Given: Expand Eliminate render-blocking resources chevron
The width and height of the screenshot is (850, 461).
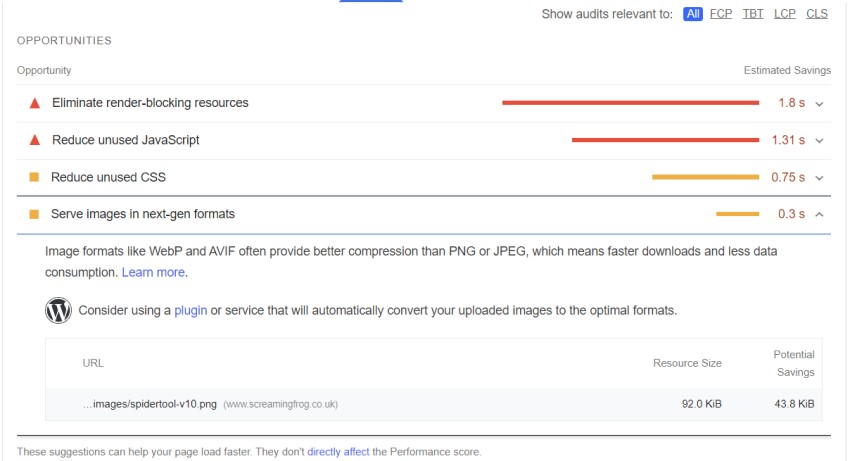Looking at the screenshot, I should point(819,103).
